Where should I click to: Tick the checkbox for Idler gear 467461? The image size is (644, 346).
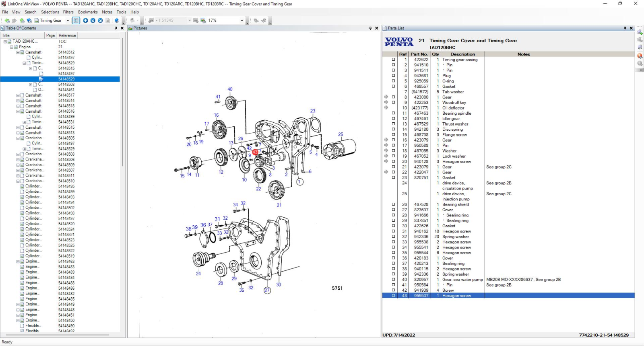click(x=393, y=119)
